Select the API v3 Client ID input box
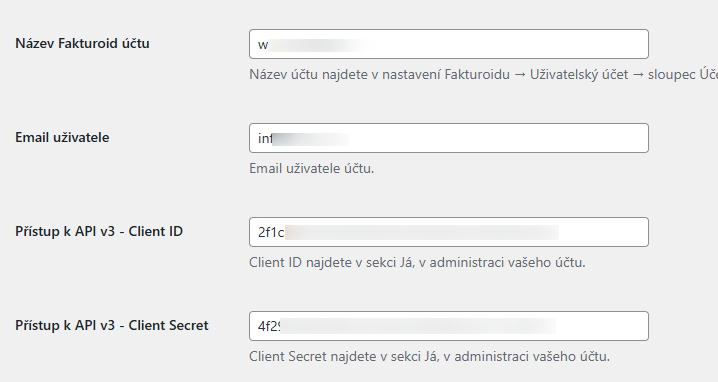Screen dimensions: 718x382 pyautogui.click(x=449, y=232)
